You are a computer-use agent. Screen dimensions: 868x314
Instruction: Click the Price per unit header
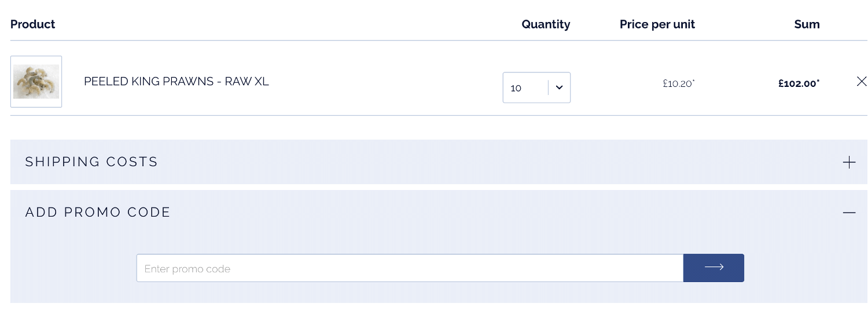[x=657, y=24]
